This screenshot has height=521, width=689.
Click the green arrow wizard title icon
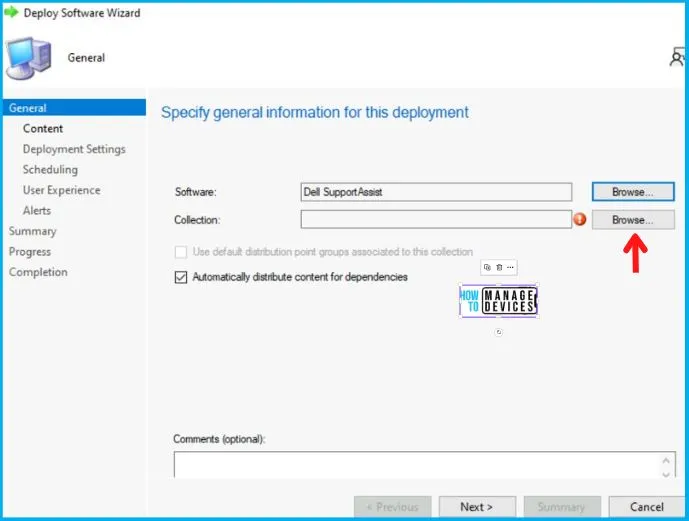(x=12, y=13)
